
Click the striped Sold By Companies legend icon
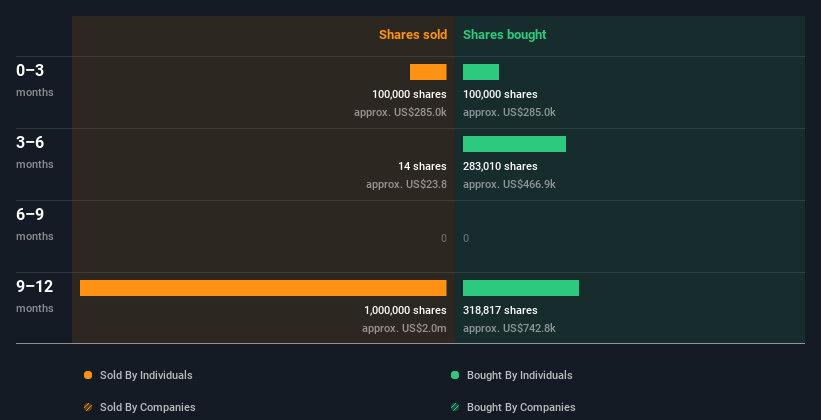click(88, 407)
